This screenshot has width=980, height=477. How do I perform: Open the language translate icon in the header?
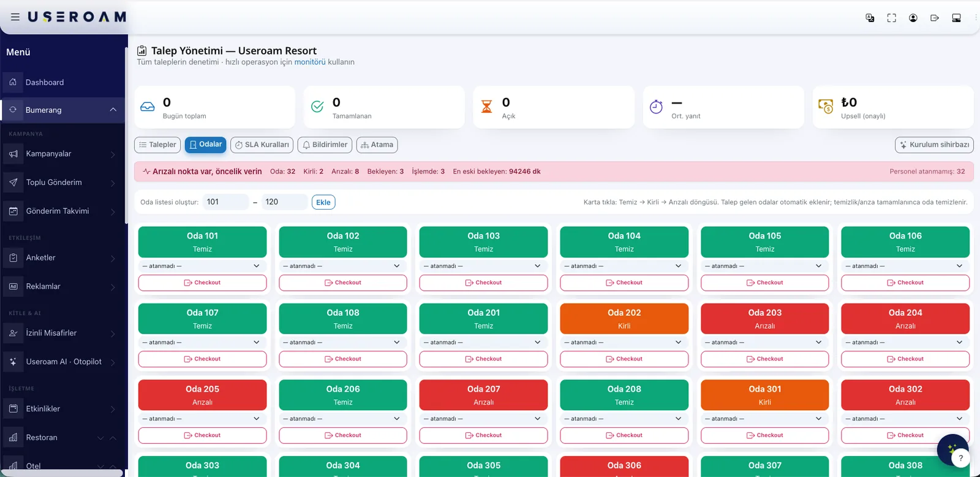(x=870, y=18)
